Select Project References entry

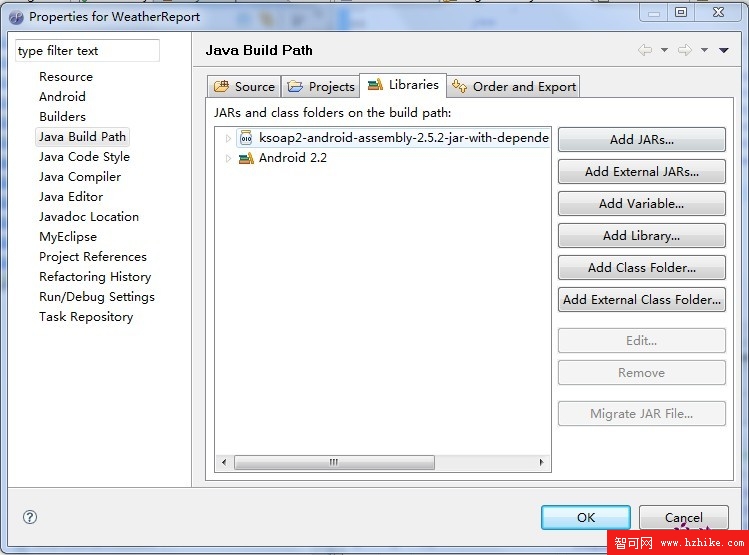(93, 257)
